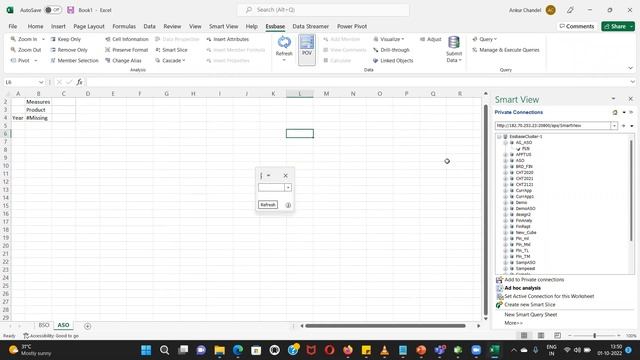Open the Smart View ribbon tab
Screen dimensions: 640x360
tap(223, 26)
